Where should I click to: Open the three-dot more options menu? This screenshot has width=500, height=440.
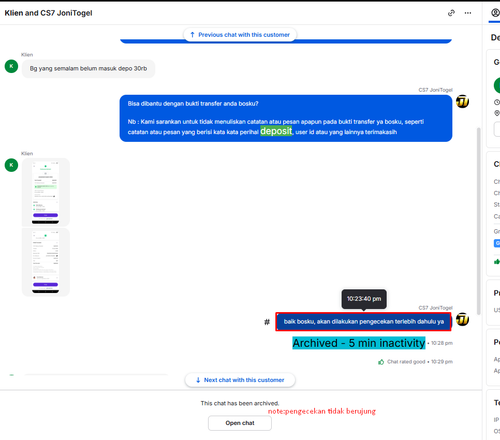pos(468,13)
